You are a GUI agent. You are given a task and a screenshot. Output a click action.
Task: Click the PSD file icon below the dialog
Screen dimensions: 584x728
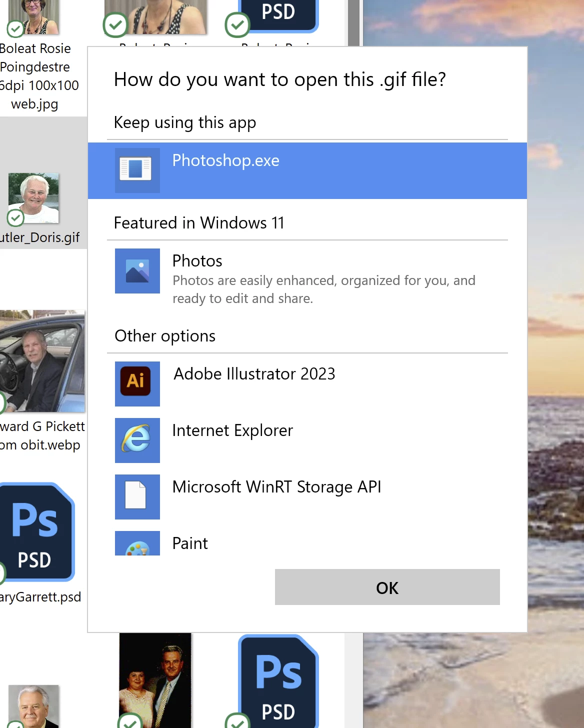[x=278, y=681]
